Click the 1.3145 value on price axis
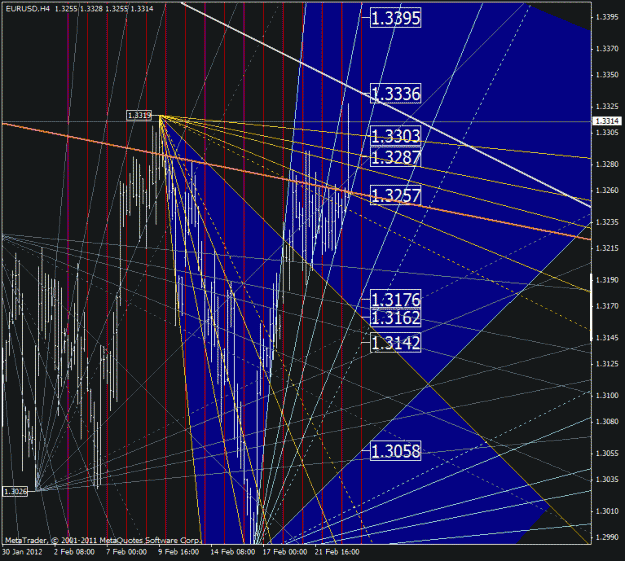This screenshot has width=625, height=561. click(607, 338)
